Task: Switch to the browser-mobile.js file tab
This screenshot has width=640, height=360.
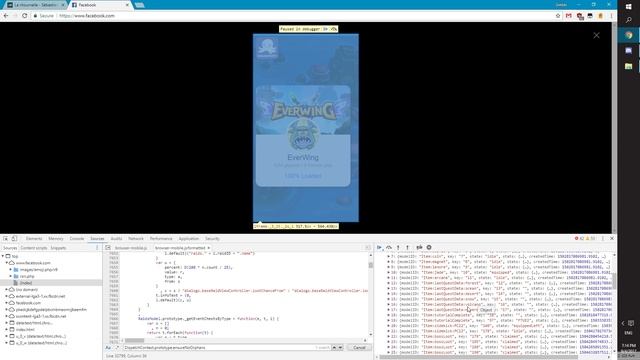Action: 131,248
